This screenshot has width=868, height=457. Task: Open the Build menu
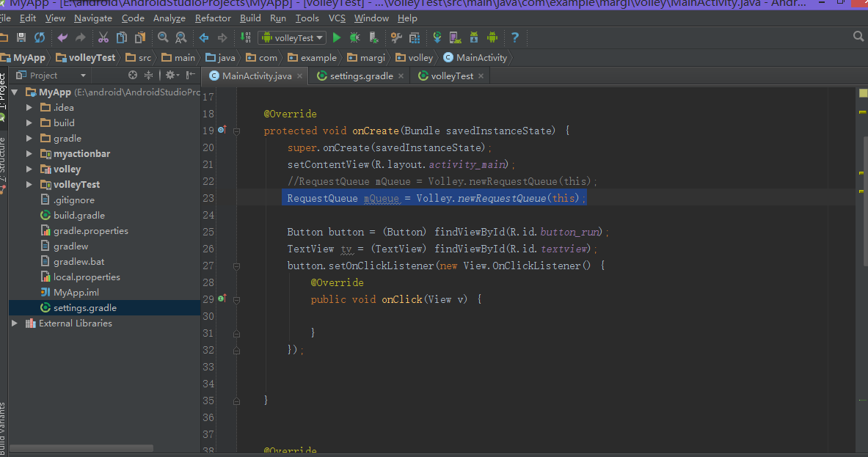pos(250,18)
